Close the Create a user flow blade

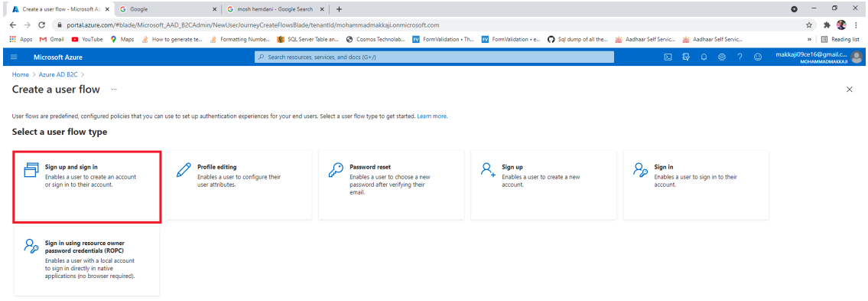point(850,90)
